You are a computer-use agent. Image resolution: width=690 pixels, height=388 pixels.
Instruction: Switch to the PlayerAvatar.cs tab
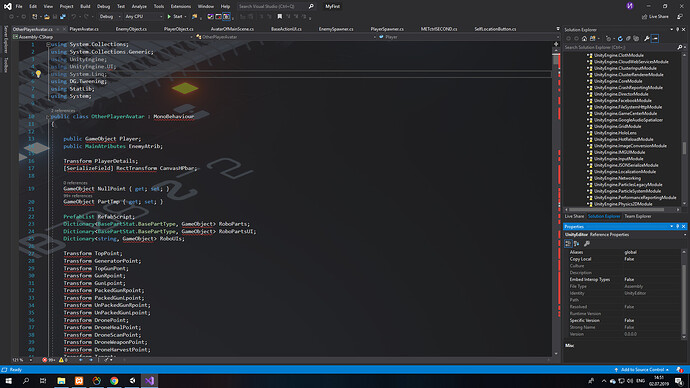[84, 29]
